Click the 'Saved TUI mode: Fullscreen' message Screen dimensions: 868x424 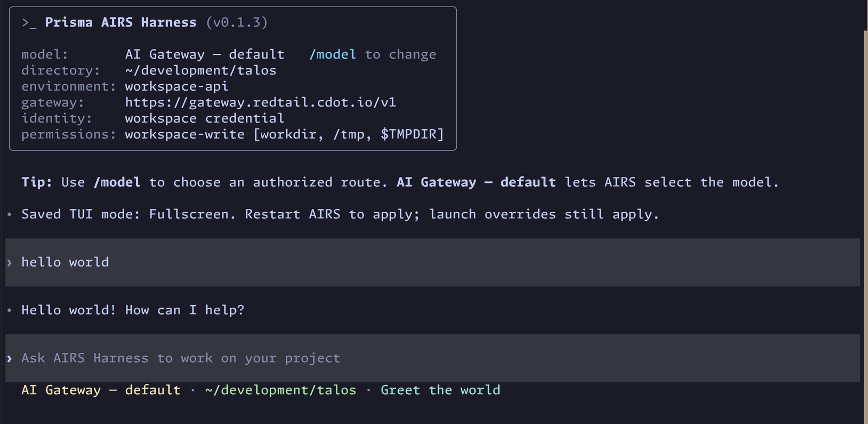pyautogui.click(x=340, y=214)
